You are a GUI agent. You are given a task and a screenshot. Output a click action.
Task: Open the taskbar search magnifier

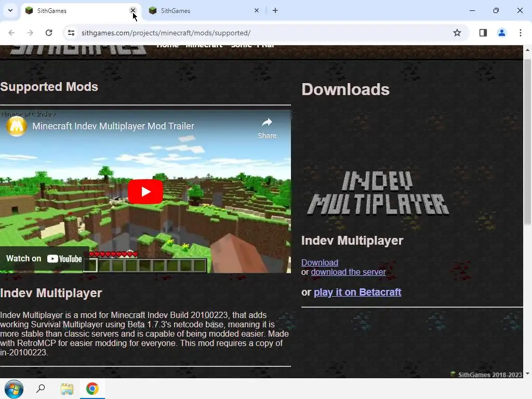coord(41,389)
